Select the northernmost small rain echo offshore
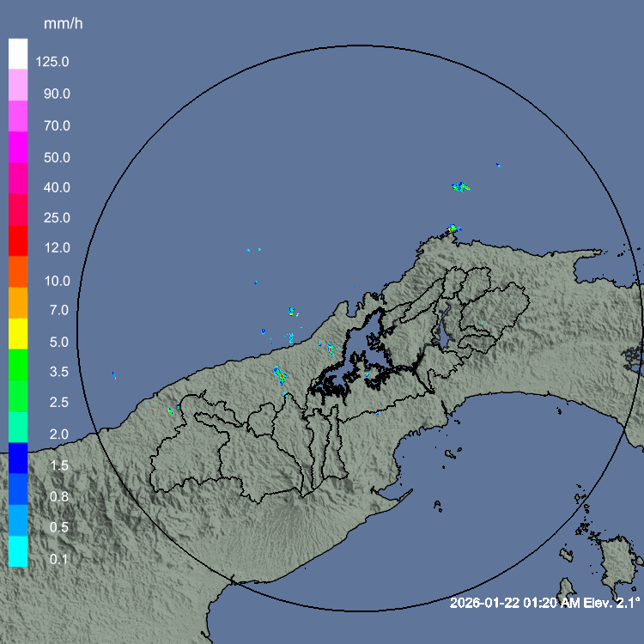Viewport: 644px width, 644px height. [x=497, y=164]
